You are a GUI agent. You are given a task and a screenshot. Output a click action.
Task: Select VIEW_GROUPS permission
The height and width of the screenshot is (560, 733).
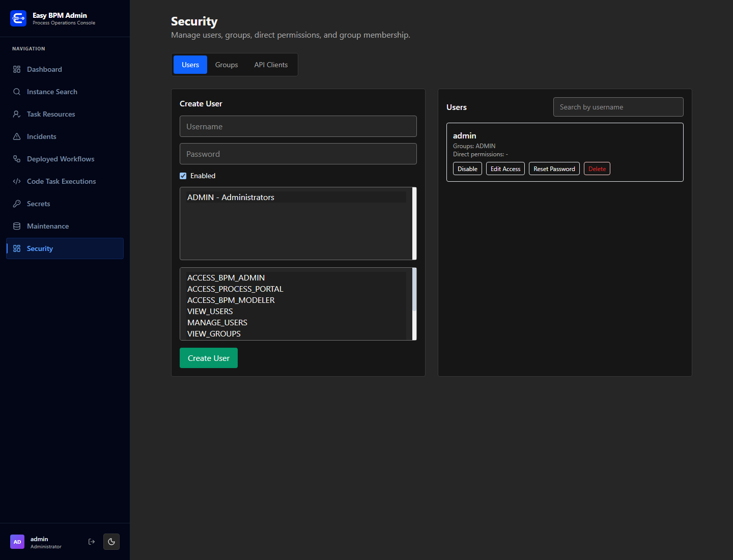296,333
